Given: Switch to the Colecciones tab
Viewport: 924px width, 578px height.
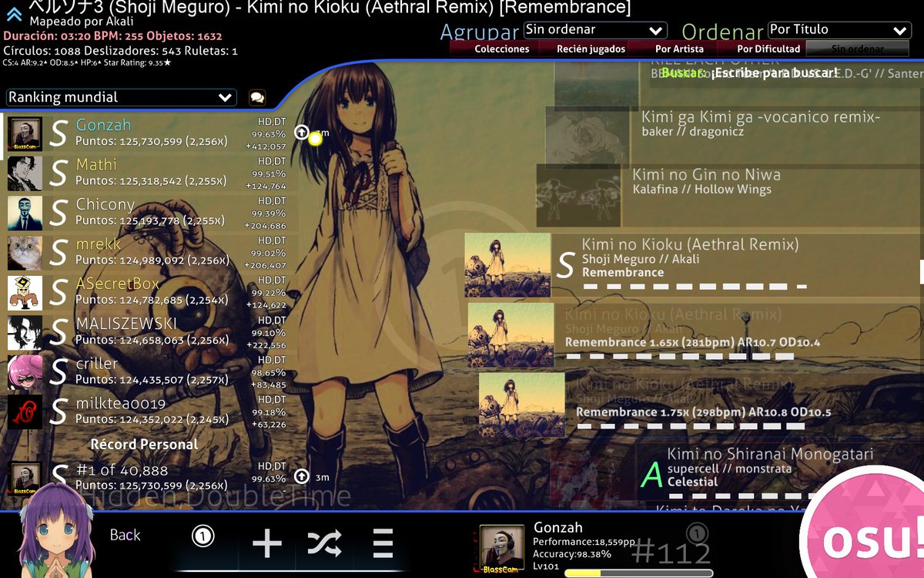Looking at the screenshot, I should tap(501, 49).
